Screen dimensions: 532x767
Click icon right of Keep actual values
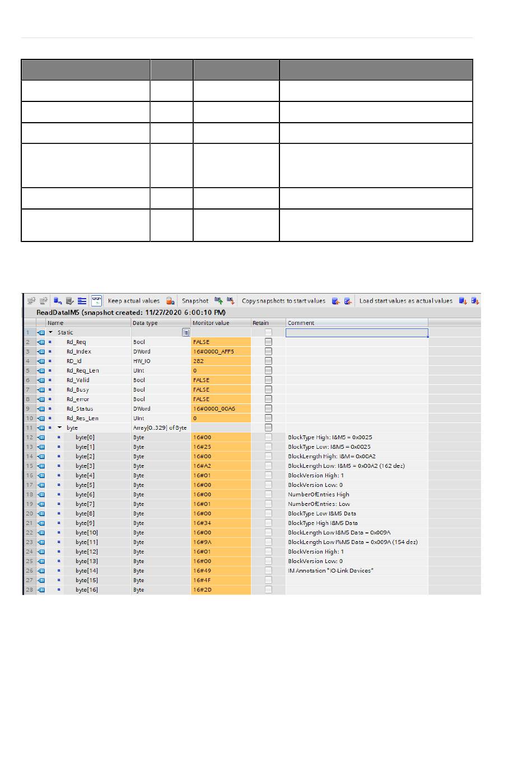170,301
